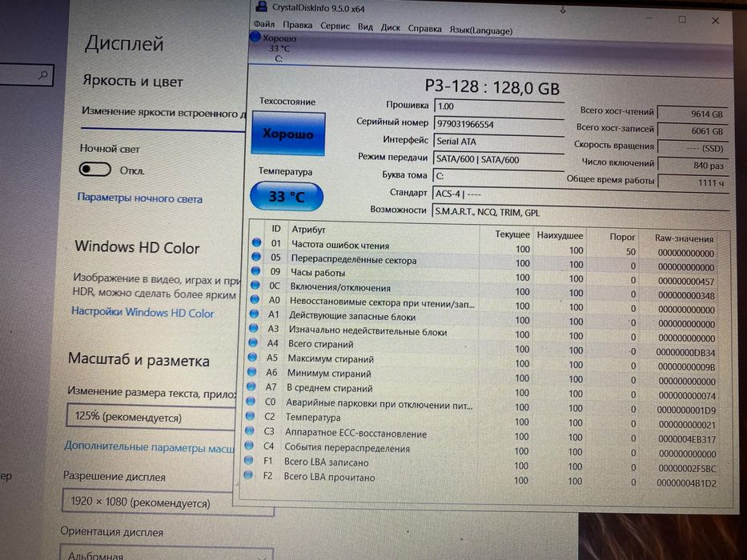Toggle the Ночной свет switch in Settings
Screen dimensions: 747x560
(x=94, y=169)
